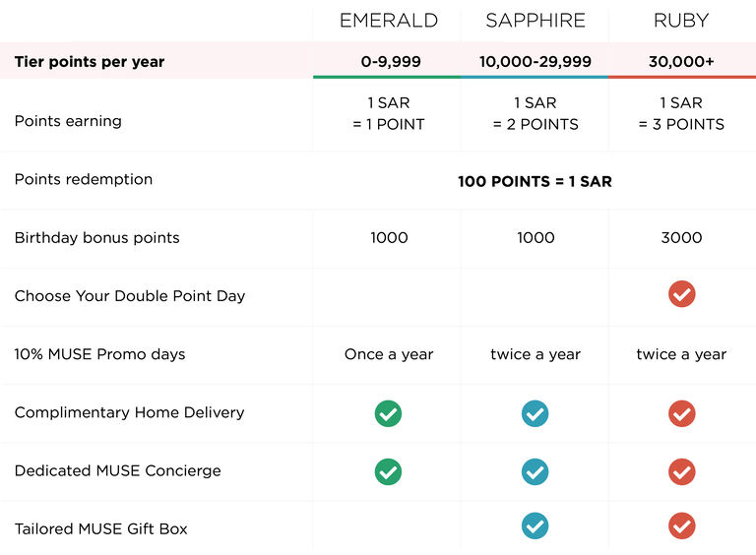Click Ruby checkmark for Dedicated MUSE Concierge

coord(681,471)
